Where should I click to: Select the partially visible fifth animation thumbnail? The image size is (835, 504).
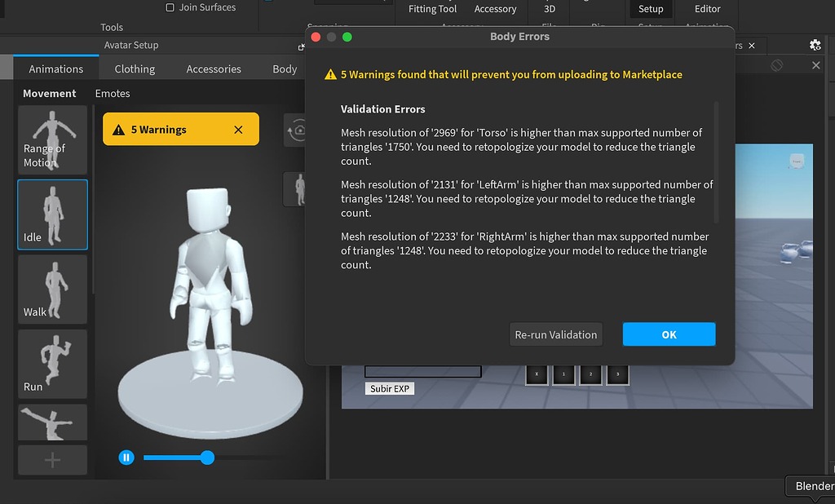point(52,422)
